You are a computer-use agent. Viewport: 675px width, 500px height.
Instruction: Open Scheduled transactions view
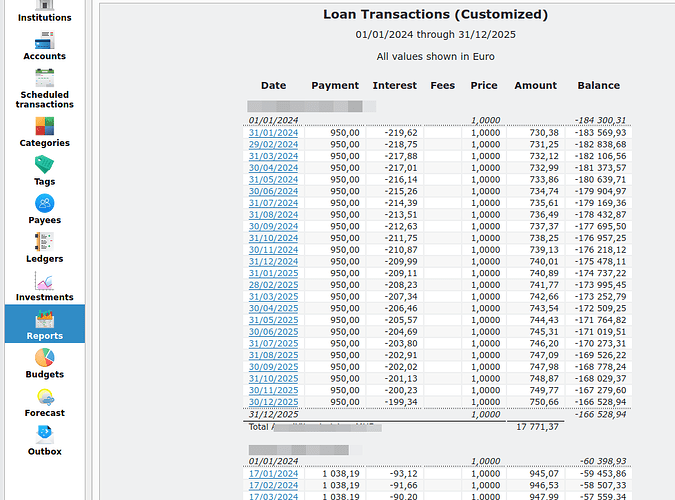[44, 80]
